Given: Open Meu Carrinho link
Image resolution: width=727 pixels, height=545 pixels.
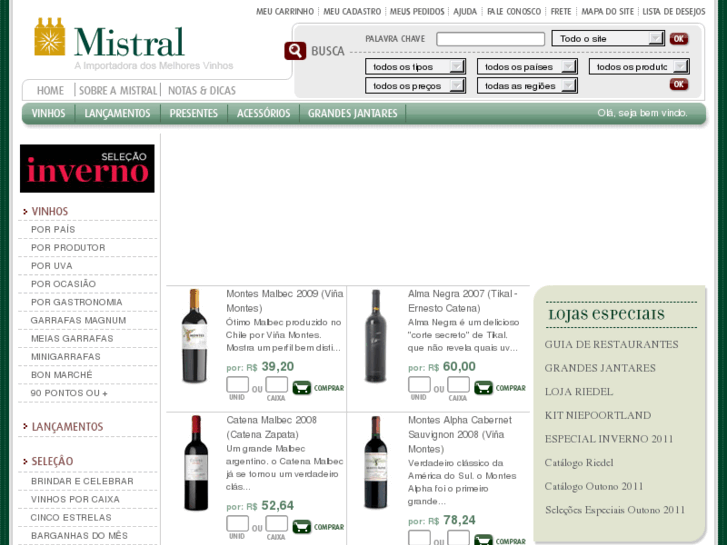Looking at the screenshot, I should click(x=285, y=12).
